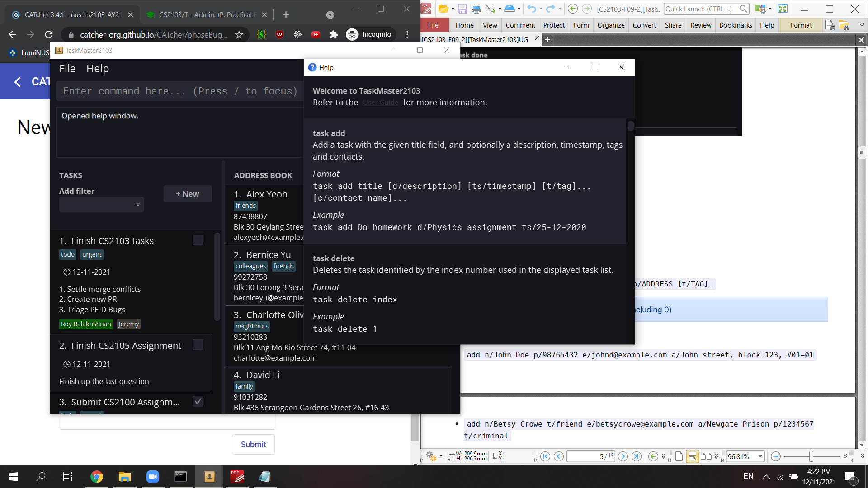
Task: Click the Help window vertical scrollbar thumb
Action: pos(631,126)
